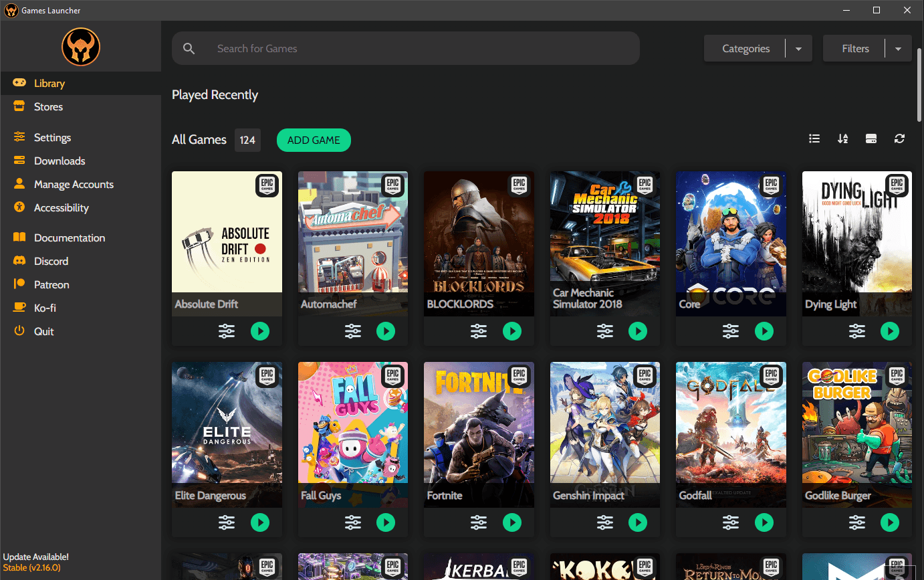Open settings for Absolute Drift
Image resolution: width=924 pixels, height=580 pixels.
tap(227, 331)
